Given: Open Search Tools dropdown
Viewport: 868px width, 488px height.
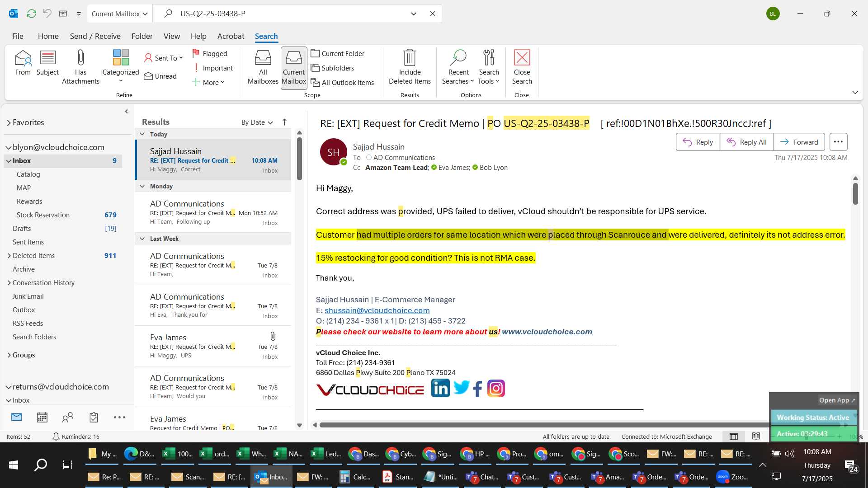Looking at the screenshot, I should click(489, 67).
